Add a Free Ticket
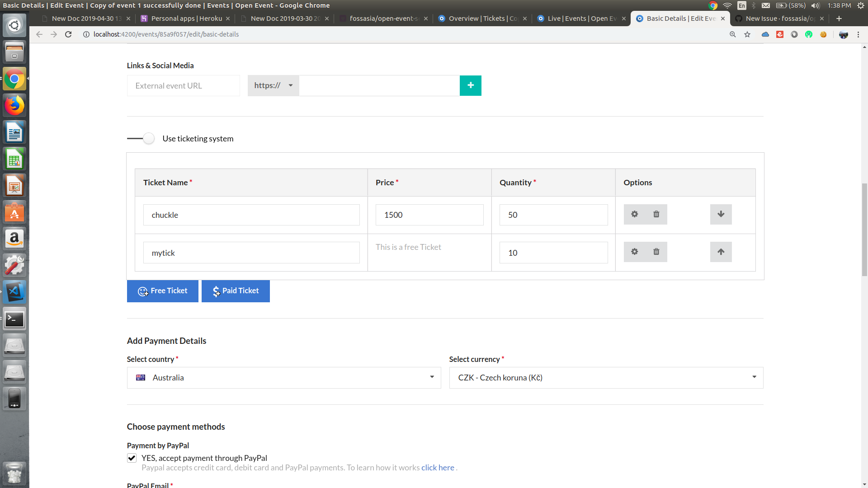 point(162,291)
